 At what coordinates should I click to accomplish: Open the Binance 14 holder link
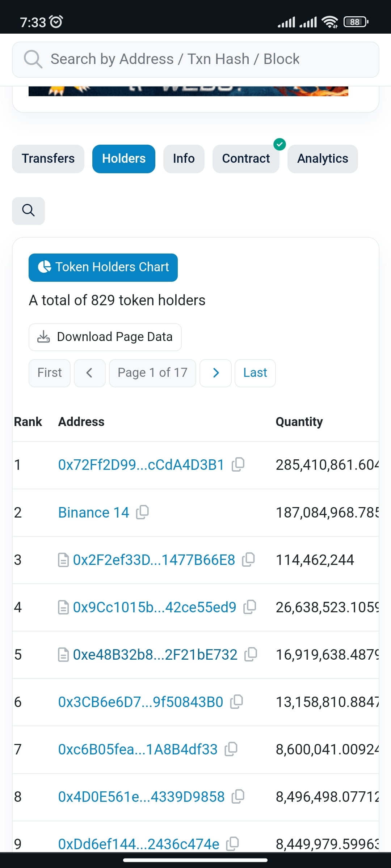pos(93,512)
